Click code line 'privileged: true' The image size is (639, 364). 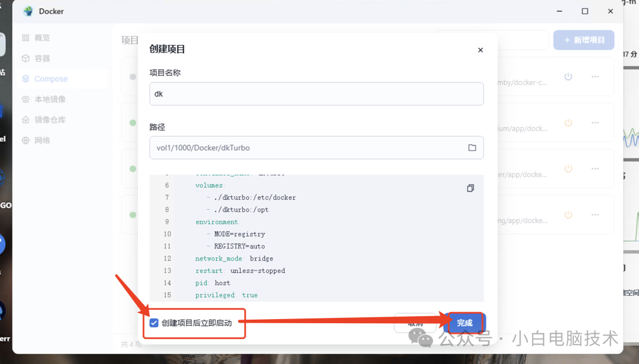pyautogui.click(x=226, y=295)
